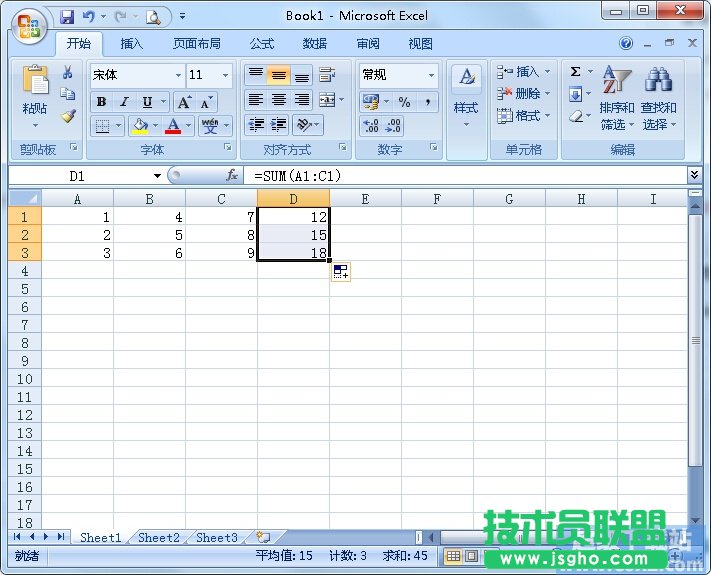Open the Sheet2 worksheet tab

[x=159, y=537]
